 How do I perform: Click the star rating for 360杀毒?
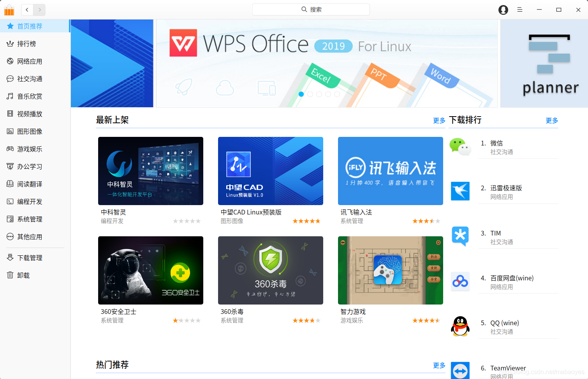point(306,321)
